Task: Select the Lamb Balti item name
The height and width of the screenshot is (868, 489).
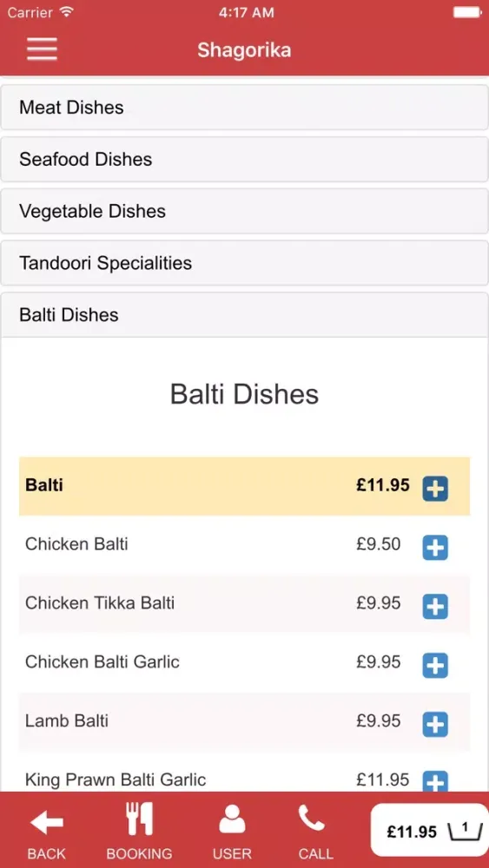Action: (x=67, y=720)
